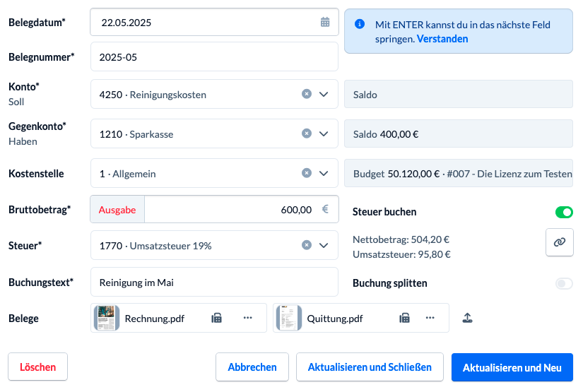
Task: Open the Steuer dropdown chevron
Action: 324,245
